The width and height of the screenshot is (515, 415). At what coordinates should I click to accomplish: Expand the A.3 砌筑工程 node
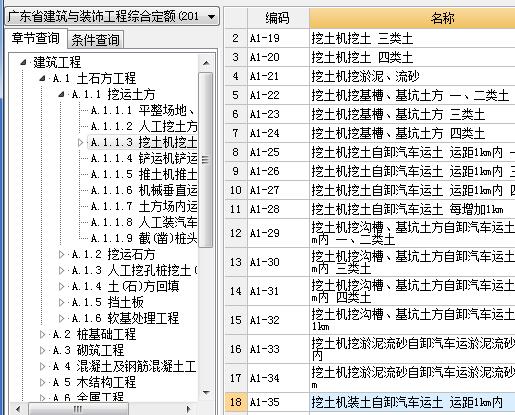point(42,350)
